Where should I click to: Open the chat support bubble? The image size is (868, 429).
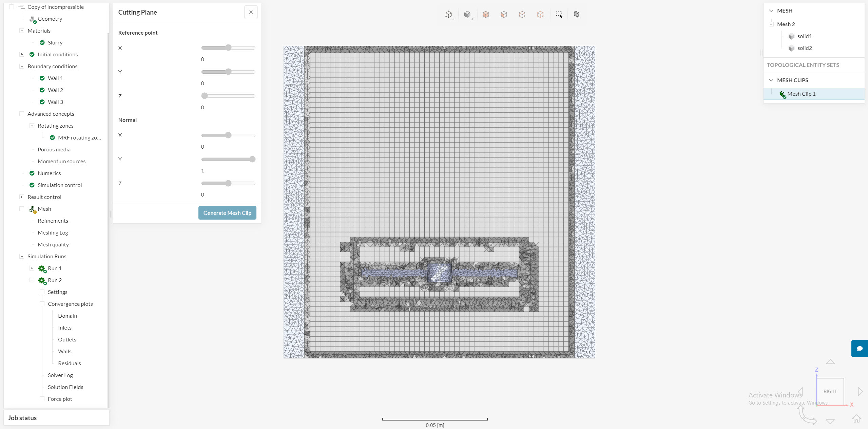860,349
